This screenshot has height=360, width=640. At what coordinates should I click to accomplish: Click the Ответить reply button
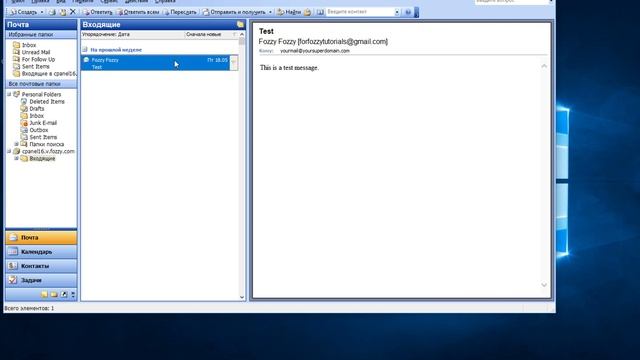(x=98, y=12)
